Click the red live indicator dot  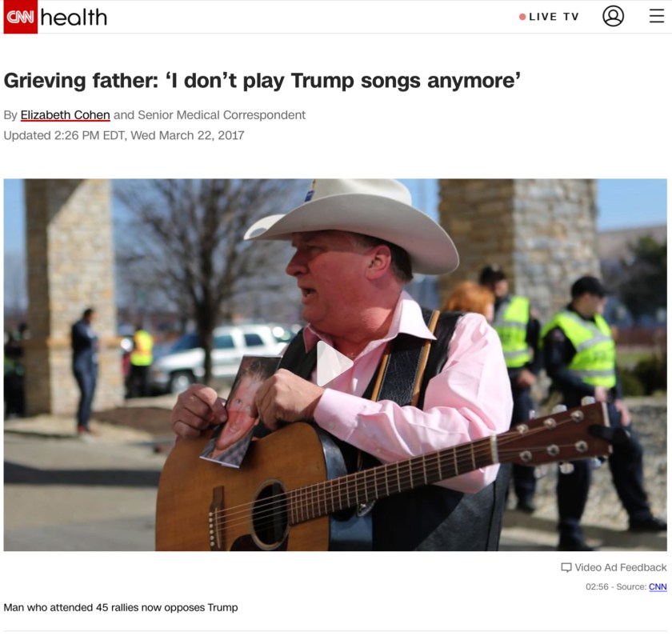(522, 17)
